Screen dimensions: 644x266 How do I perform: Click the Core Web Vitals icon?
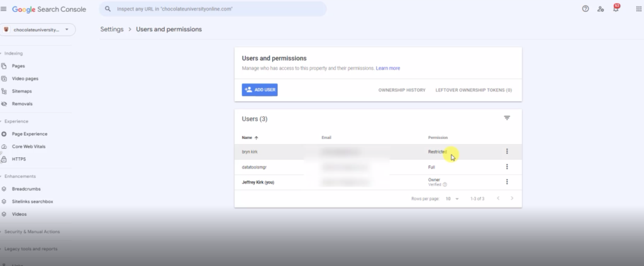4,147
